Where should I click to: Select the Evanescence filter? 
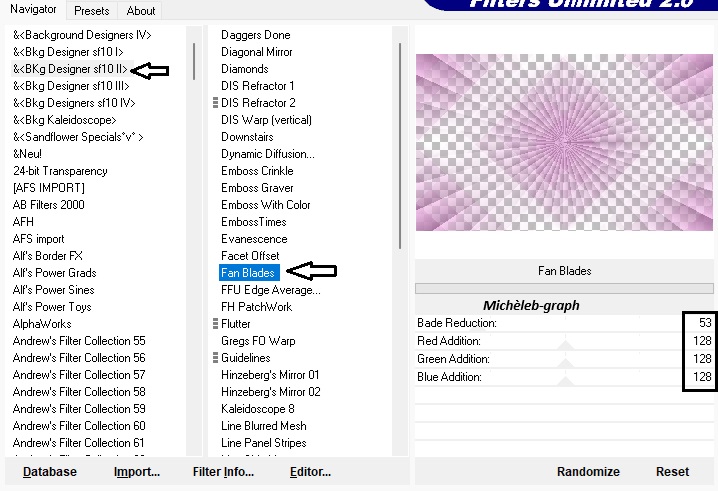point(254,239)
